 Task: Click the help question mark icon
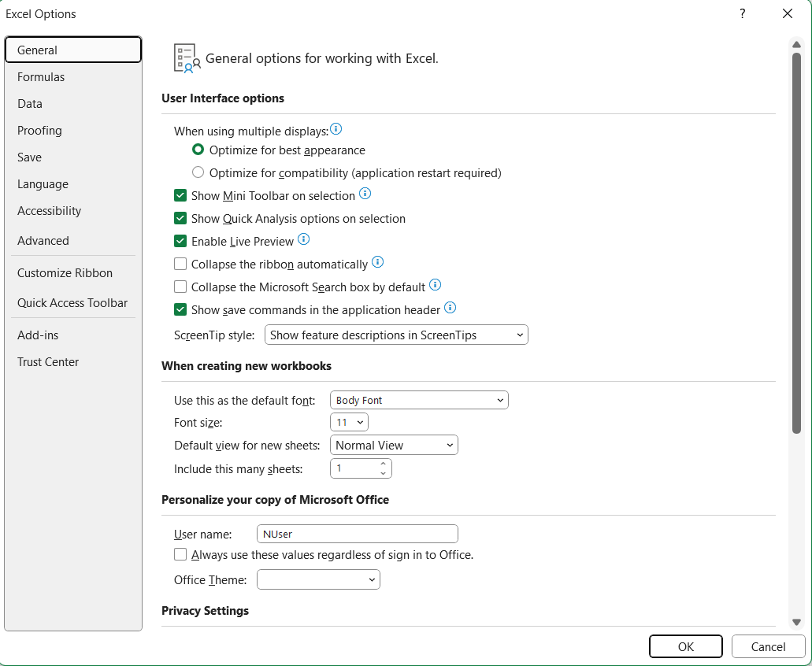[742, 13]
